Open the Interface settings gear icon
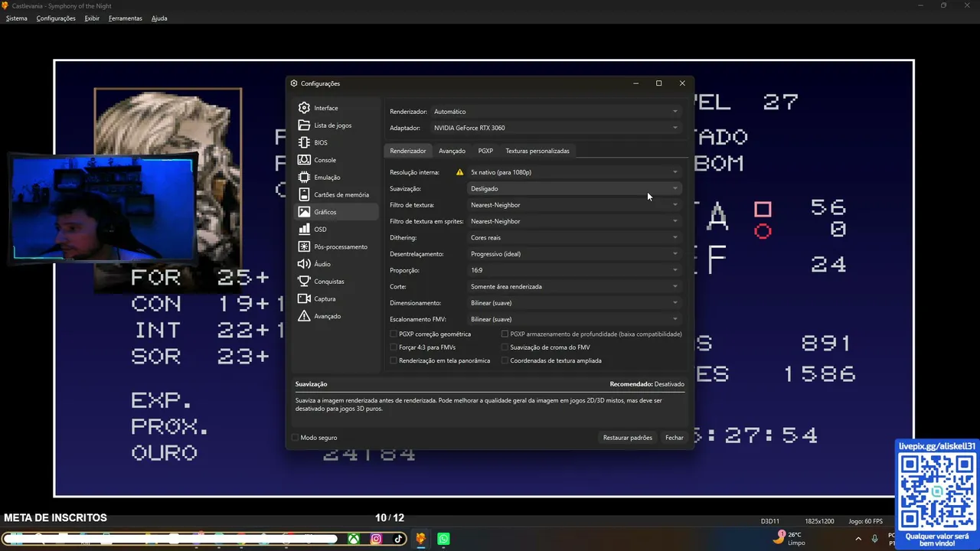The height and width of the screenshot is (551, 980). tap(304, 108)
